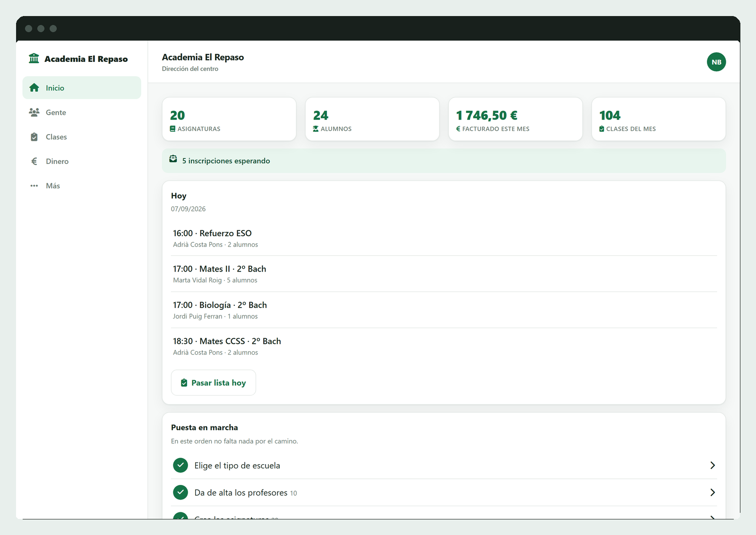Toggle the checkmark for Da de alta los profesores
Screen dimensions: 756x535
(180, 493)
